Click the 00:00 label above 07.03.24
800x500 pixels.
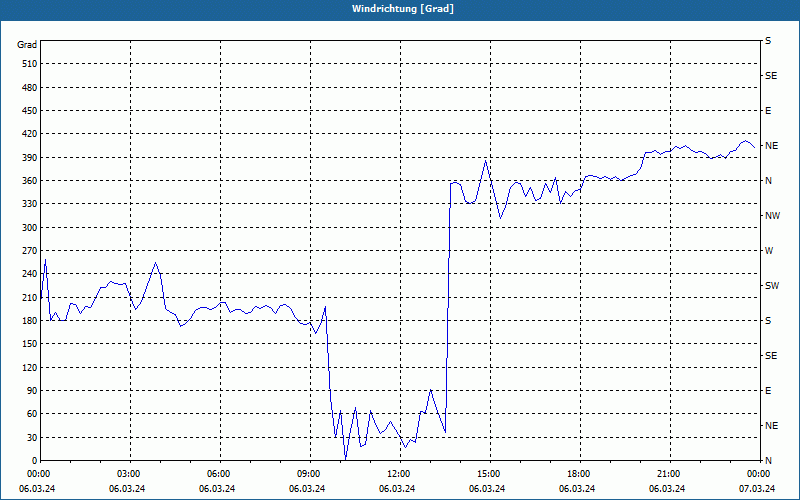[x=760, y=474]
